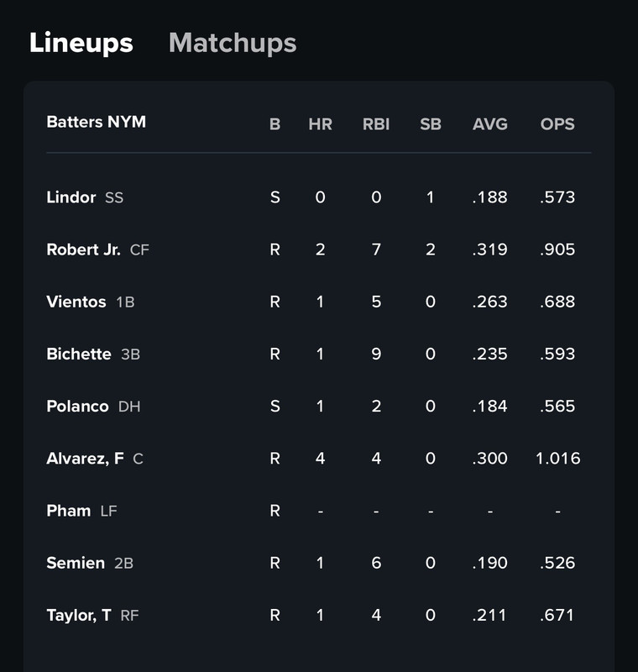The width and height of the screenshot is (638, 672).
Task: Click the AVG column header
Action: [490, 124]
